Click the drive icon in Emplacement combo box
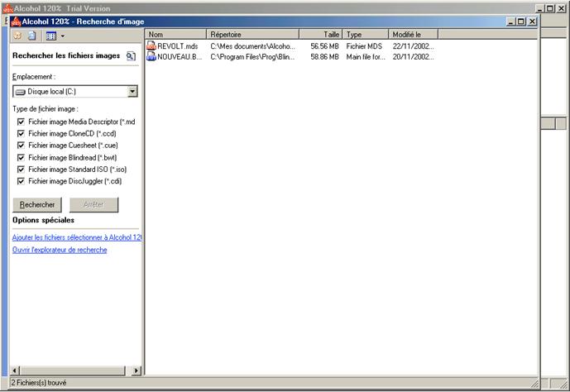Screen dimensions: 570x392 coord(21,92)
